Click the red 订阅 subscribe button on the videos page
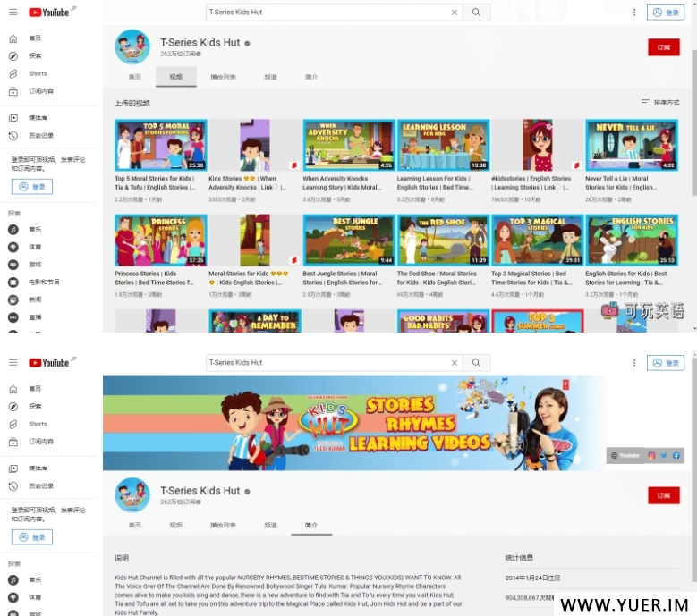This screenshot has height=616, width=697. coord(664,47)
